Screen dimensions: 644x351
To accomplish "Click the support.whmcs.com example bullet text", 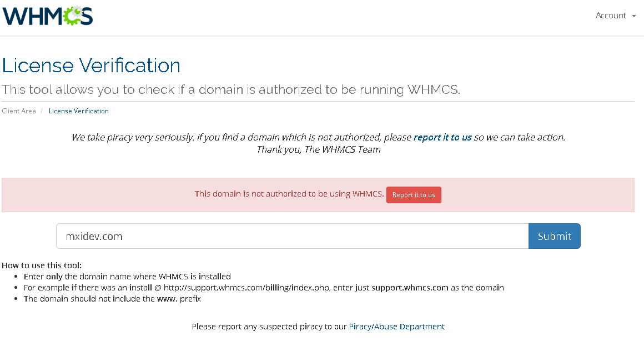I will pos(264,288).
